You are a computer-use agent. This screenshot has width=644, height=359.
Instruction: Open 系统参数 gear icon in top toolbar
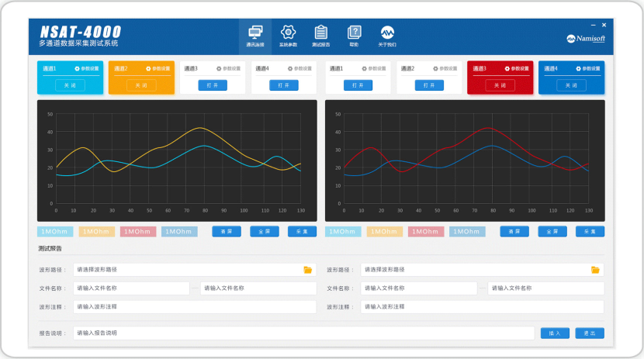pyautogui.click(x=288, y=34)
